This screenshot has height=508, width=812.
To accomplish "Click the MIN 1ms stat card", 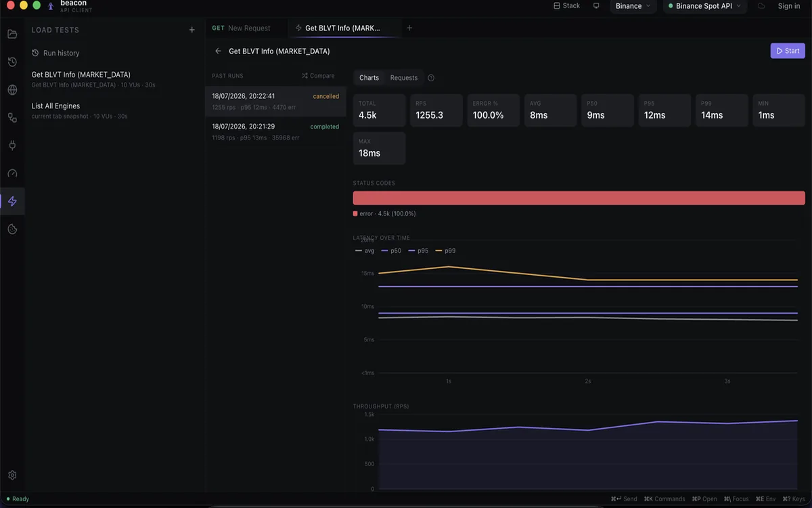I will [x=779, y=110].
